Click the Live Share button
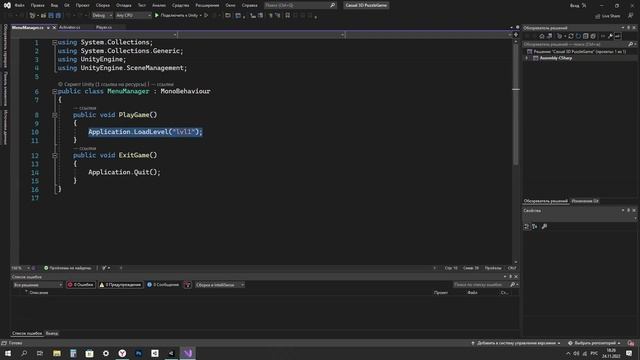 click(607, 16)
